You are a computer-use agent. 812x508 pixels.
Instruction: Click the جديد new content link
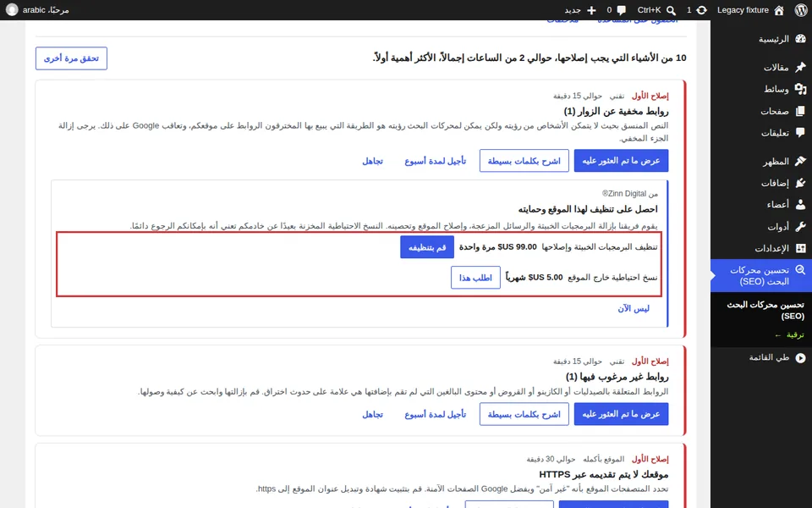click(573, 10)
